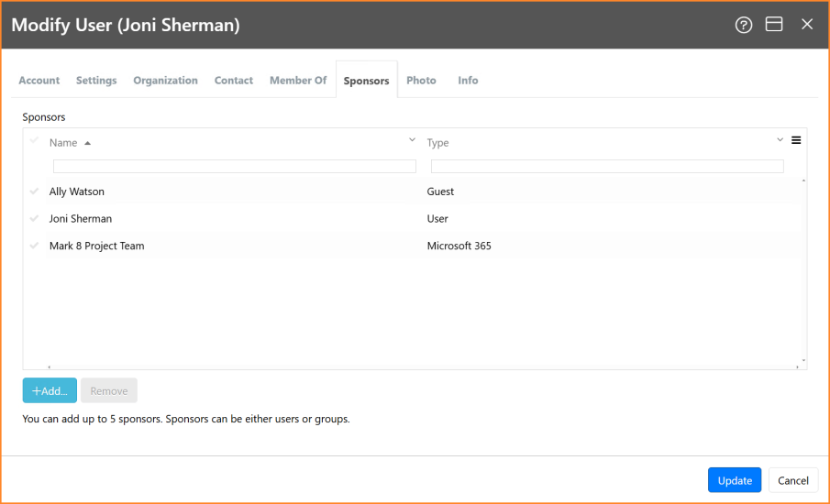This screenshot has height=504, width=830.
Task: Click the +Add... sponsor button
Action: point(50,390)
